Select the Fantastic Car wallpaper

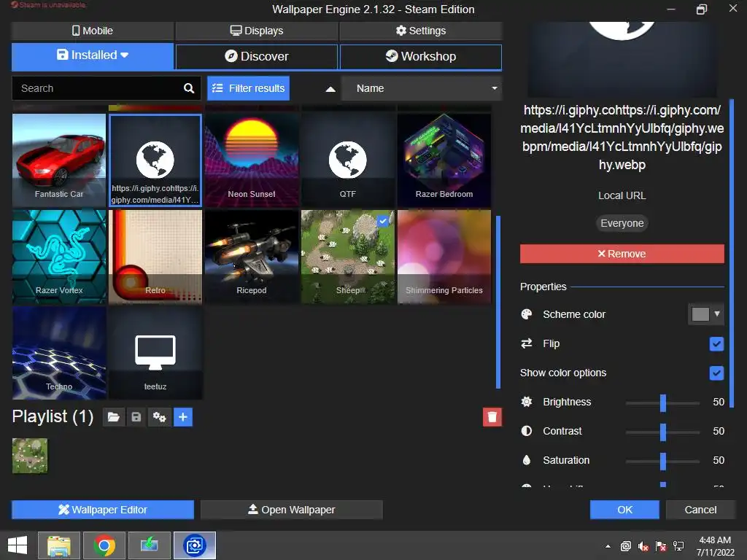click(59, 160)
